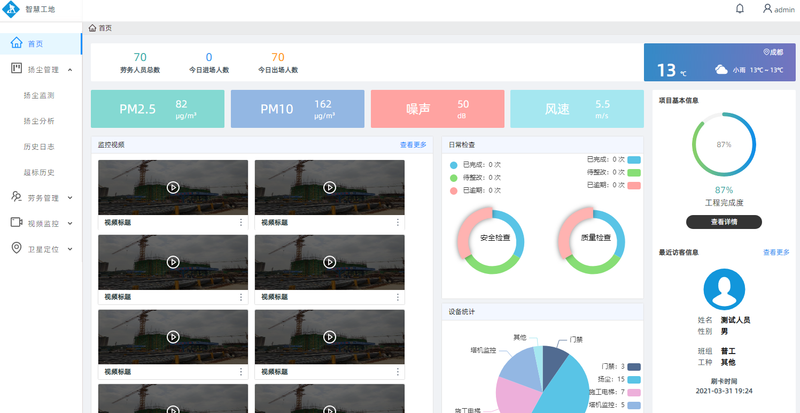
Task: Open 历史日志 submenu item
Action: [39, 147]
